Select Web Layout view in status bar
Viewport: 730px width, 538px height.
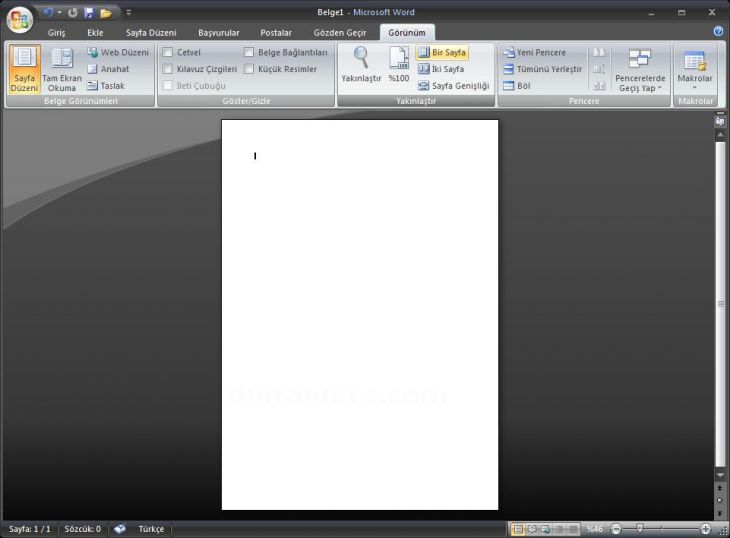pyautogui.click(x=545, y=529)
